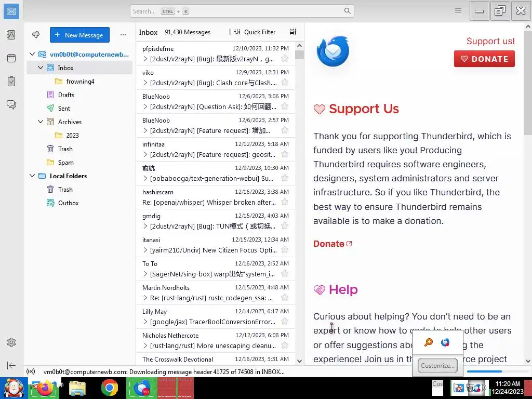Viewport: 532px width, 399px height.
Task: Star the Martin Nordholts rust message
Action: [x=285, y=298]
